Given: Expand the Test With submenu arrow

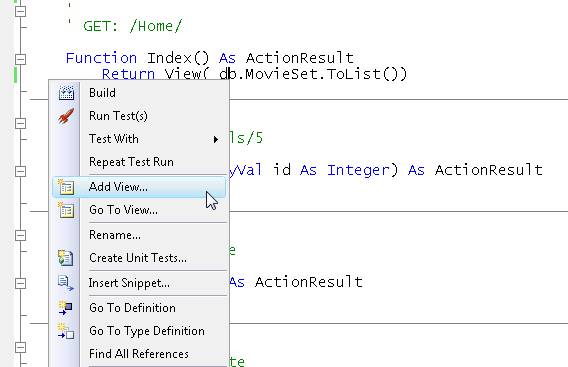Looking at the screenshot, I should (216, 139).
